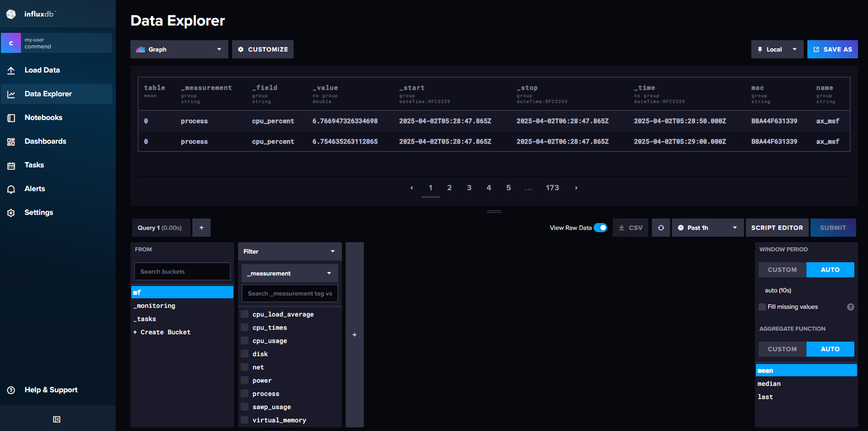Check the cpu_times measurement

(245, 327)
